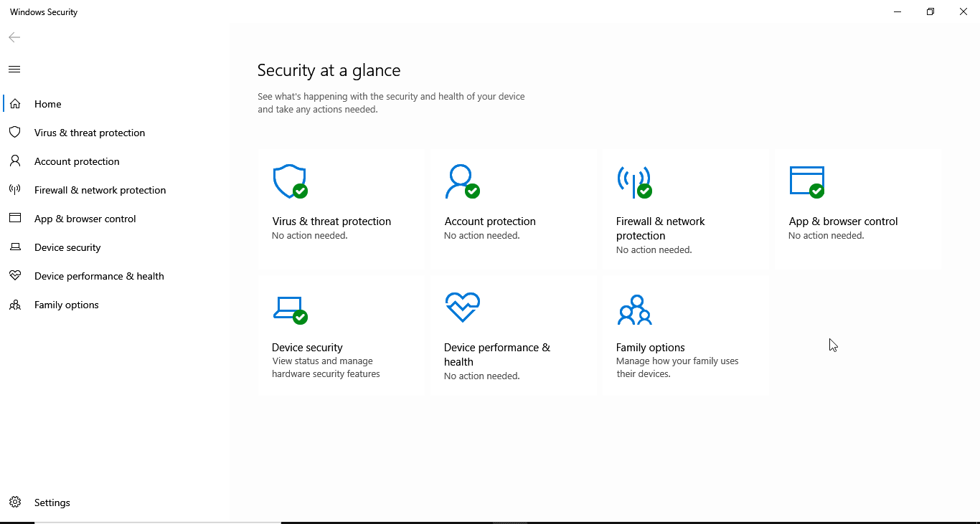Open the large App & browser control window icon
The width and height of the screenshot is (980, 524).
tap(807, 182)
